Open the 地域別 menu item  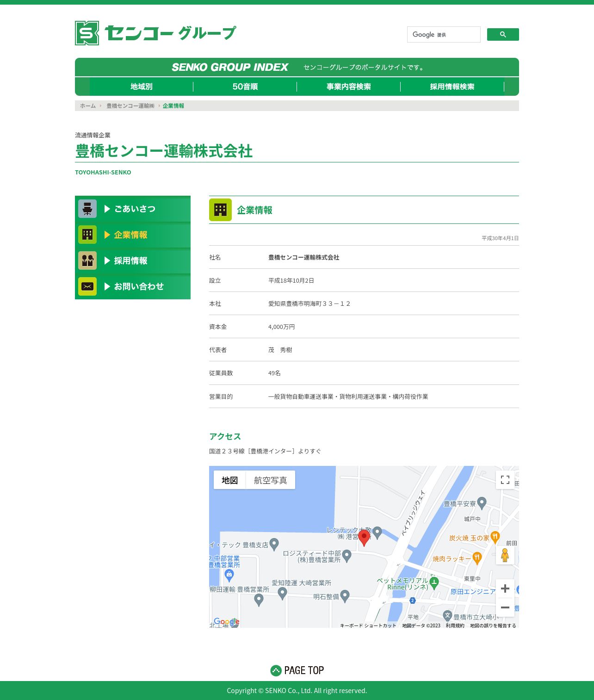point(142,87)
